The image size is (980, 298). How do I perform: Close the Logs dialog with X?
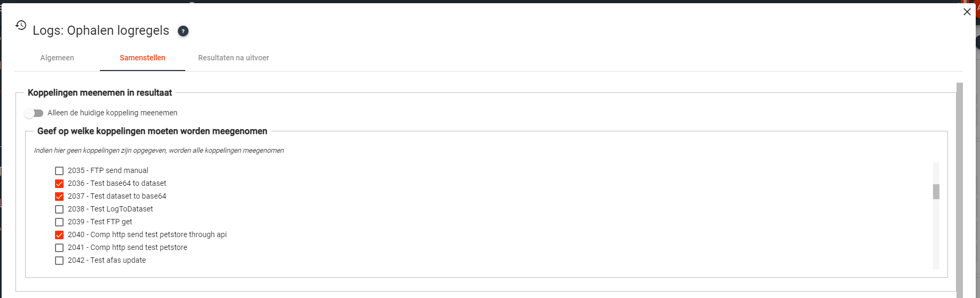click(x=967, y=12)
